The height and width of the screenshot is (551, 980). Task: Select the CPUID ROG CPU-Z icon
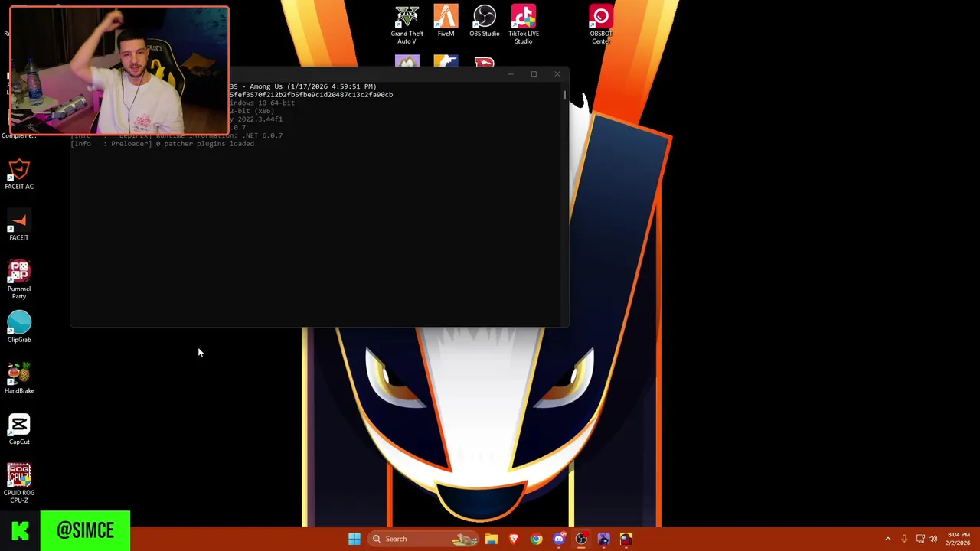19,484
